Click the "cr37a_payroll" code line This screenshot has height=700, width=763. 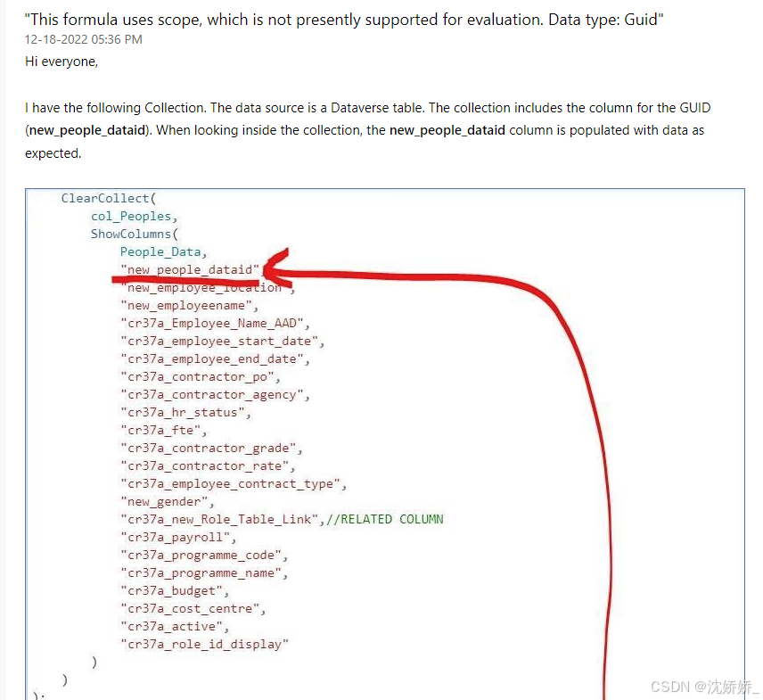(178, 538)
